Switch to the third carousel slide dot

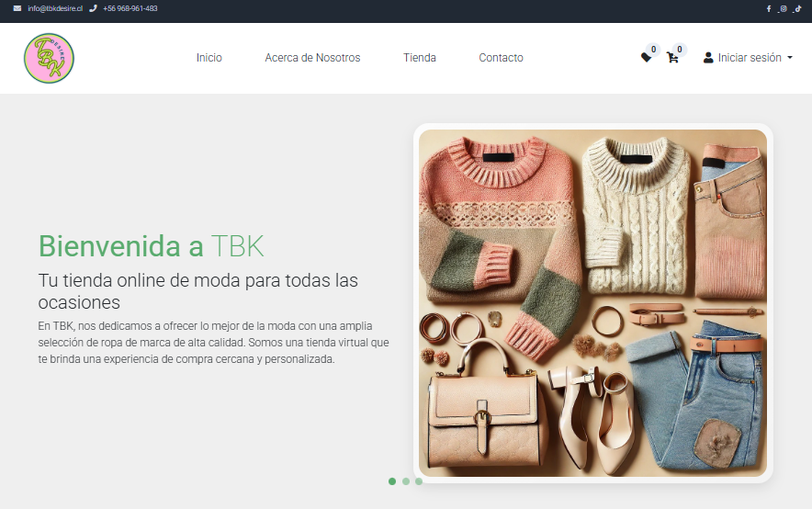click(418, 481)
